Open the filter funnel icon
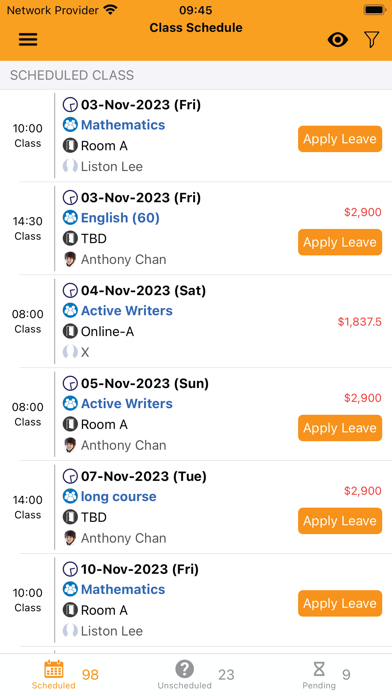 pyautogui.click(x=372, y=40)
